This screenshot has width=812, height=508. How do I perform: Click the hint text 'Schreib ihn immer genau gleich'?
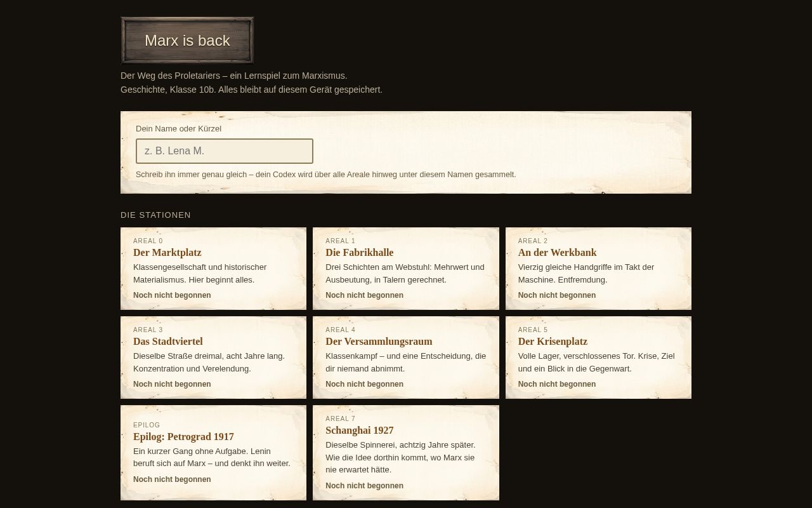pos(326,174)
